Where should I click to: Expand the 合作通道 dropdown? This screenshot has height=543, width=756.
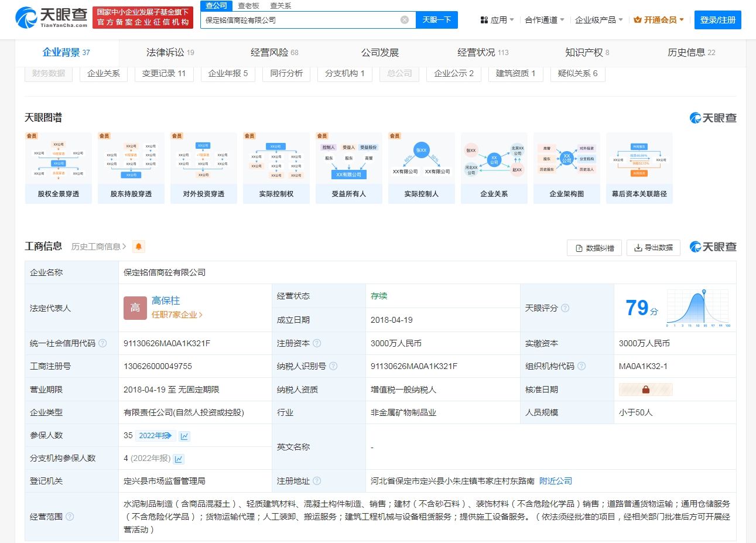(545, 20)
